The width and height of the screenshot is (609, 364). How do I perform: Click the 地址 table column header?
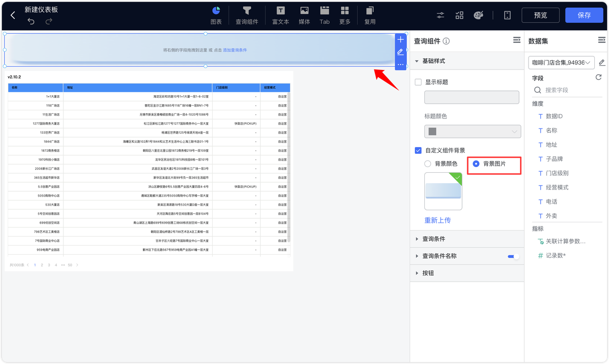(x=138, y=88)
